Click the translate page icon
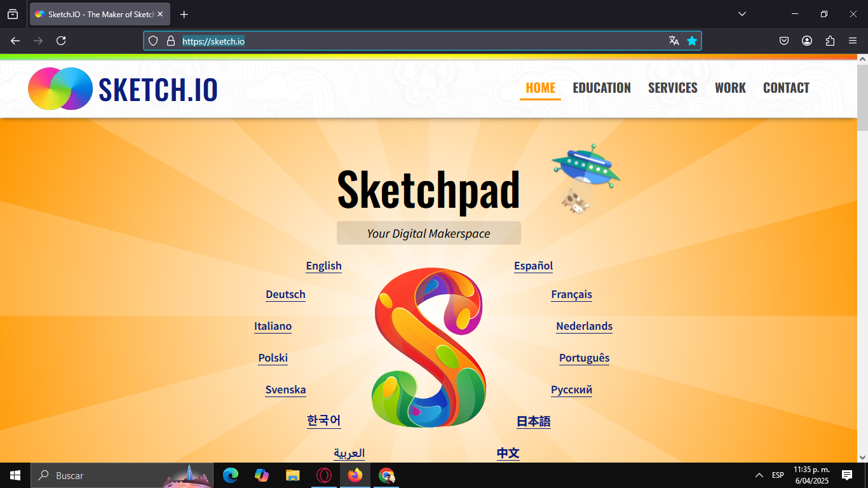This screenshot has height=488, width=868. click(x=674, y=41)
